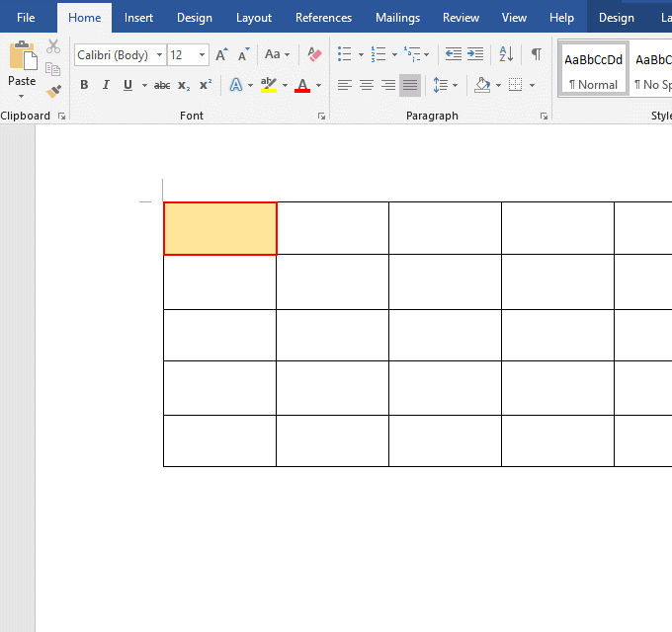Viewport: 672px width, 632px height.
Task: Toggle Show/Hide paragraph marks
Action: pos(536,54)
